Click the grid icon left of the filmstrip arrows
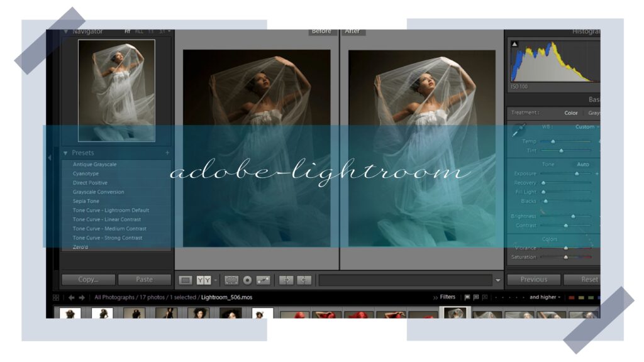Screen dimensions: 644x362 (x=56, y=297)
